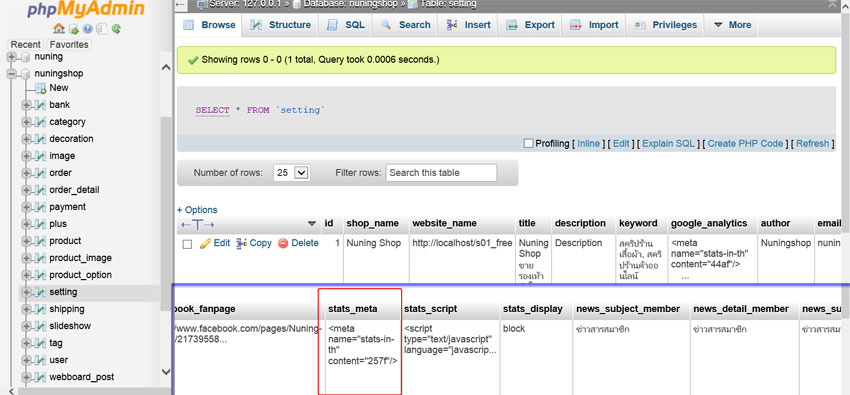Collapse the nuningshop database tree
Image resolution: width=850 pixels, height=395 pixels.
coord(12,74)
